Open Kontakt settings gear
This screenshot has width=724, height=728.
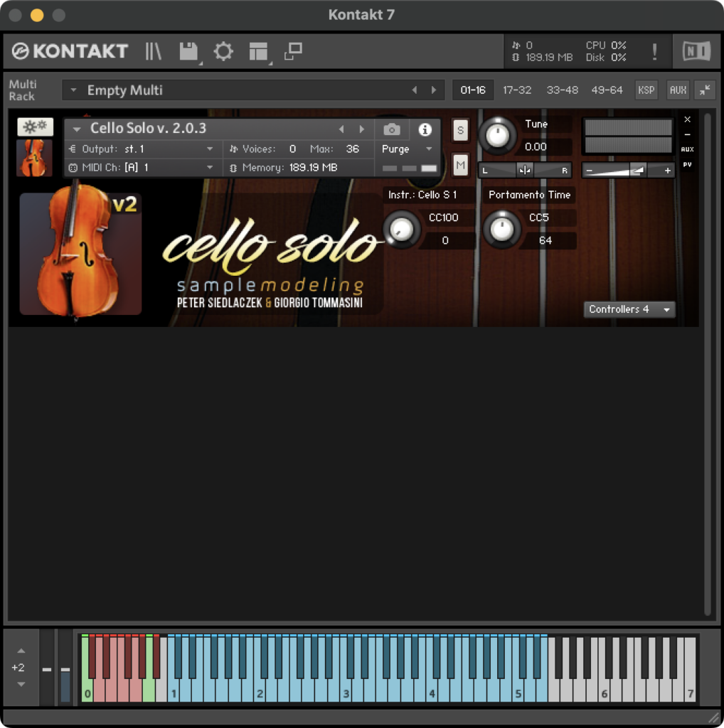(x=223, y=51)
